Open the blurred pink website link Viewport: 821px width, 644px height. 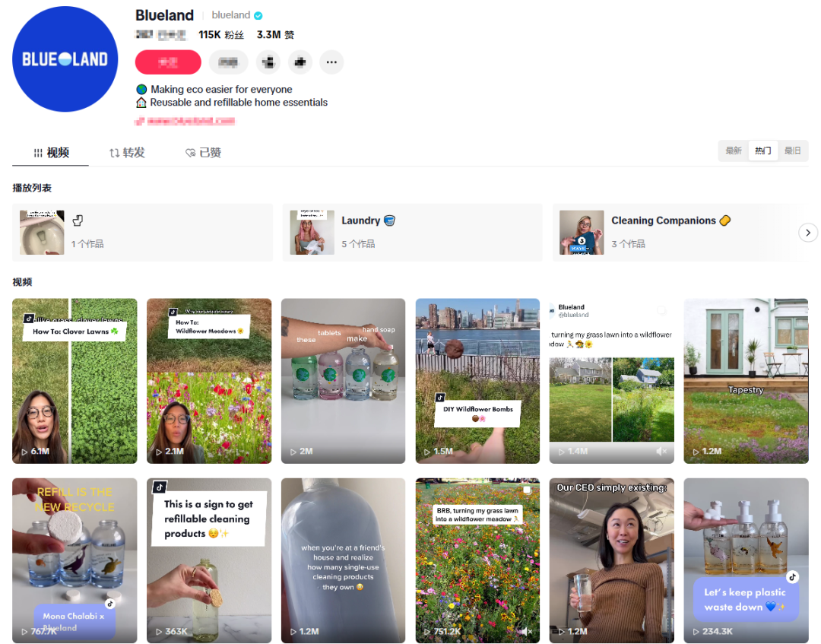click(x=185, y=121)
